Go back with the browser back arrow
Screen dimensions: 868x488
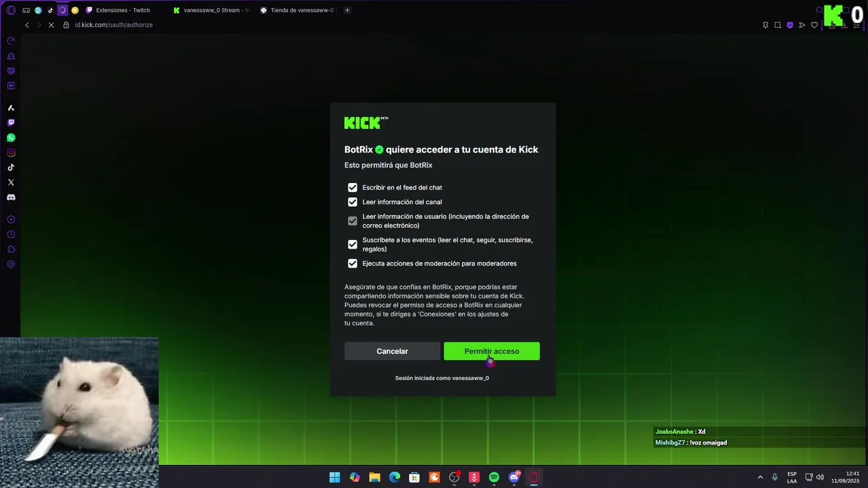[x=27, y=25]
